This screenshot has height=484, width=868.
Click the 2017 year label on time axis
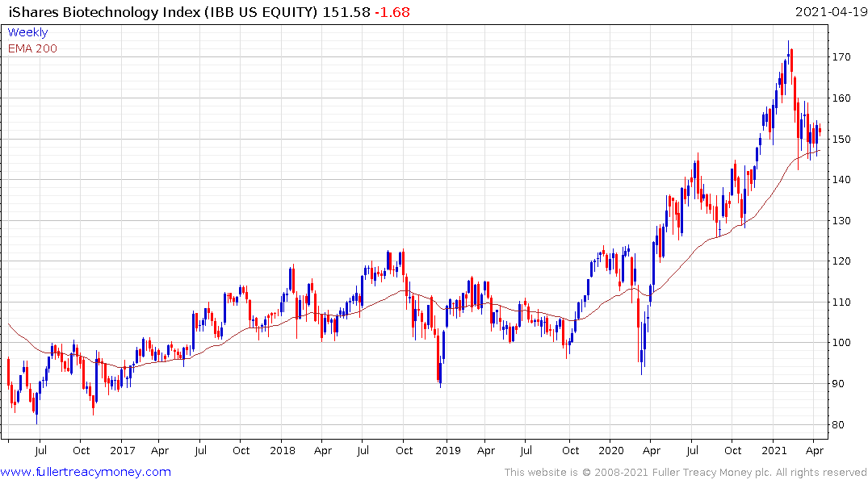123,450
